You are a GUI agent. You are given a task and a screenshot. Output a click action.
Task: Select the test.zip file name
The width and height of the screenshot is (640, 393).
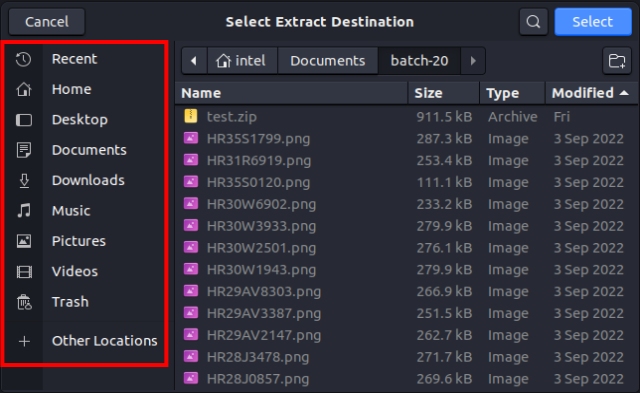[232, 117]
